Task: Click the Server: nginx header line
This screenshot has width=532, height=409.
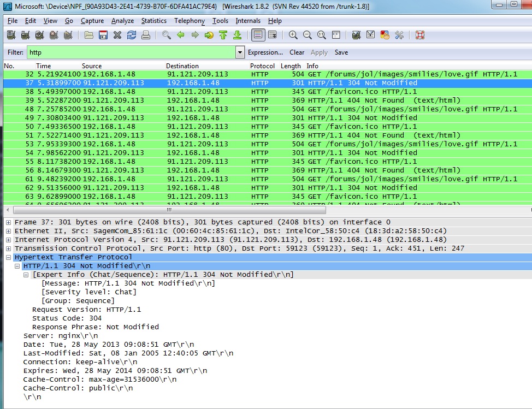Action: tap(61, 336)
